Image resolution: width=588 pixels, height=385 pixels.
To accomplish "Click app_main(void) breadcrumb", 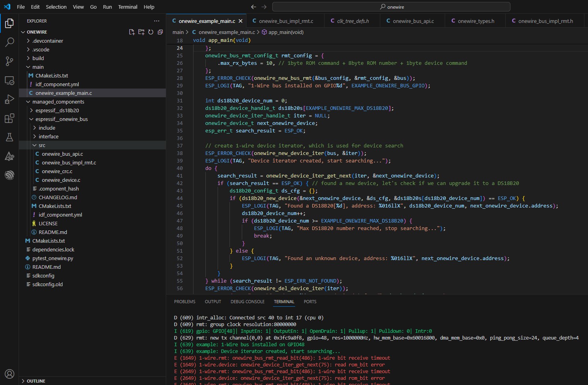I will coord(283,32).
